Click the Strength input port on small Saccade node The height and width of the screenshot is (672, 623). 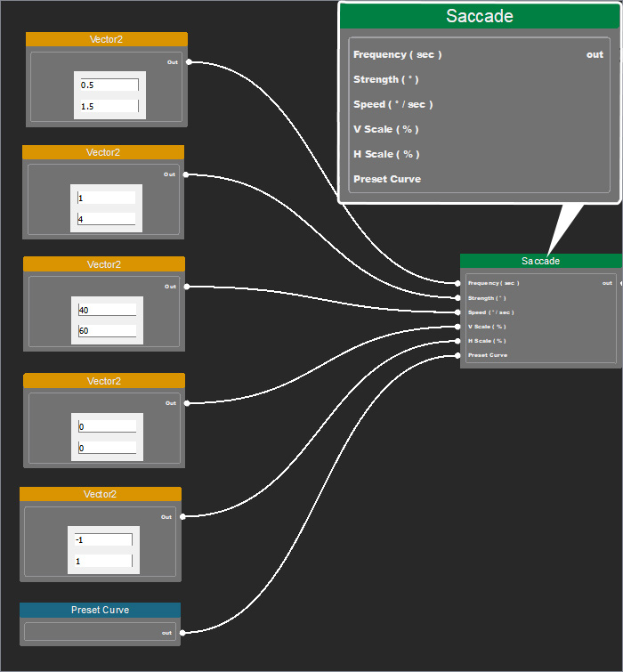pos(457,298)
